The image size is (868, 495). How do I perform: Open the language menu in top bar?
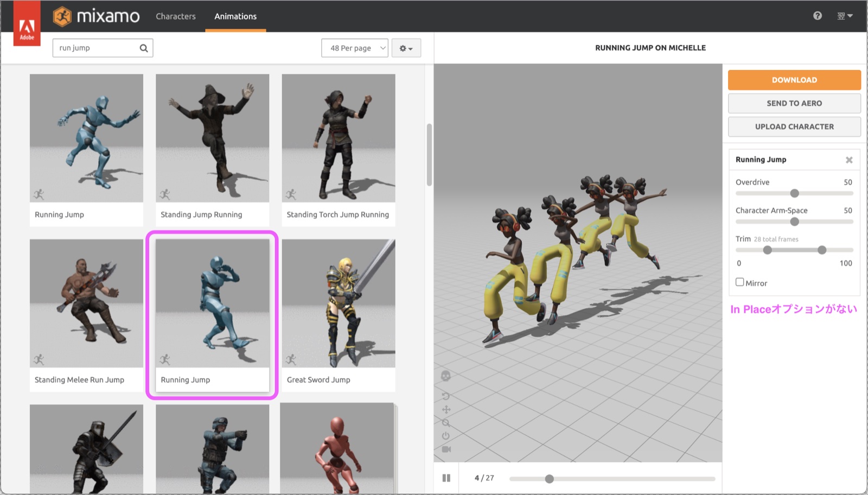point(845,16)
